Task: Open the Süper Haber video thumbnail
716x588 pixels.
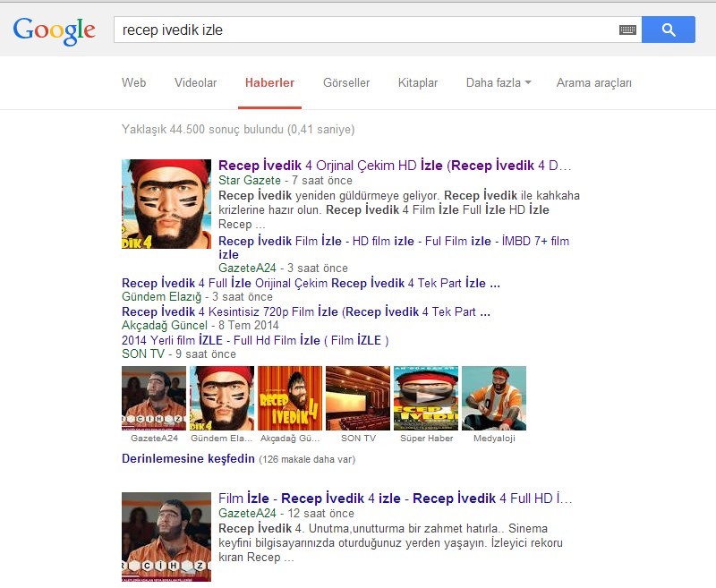Action: coord(426,398)
